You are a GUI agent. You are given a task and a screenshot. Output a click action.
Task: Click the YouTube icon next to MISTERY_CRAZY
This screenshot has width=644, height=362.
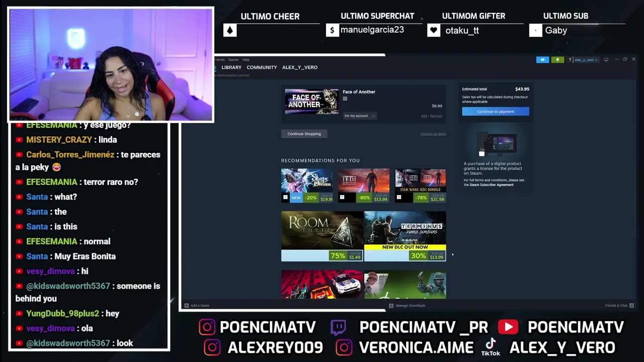pos(19,140)
